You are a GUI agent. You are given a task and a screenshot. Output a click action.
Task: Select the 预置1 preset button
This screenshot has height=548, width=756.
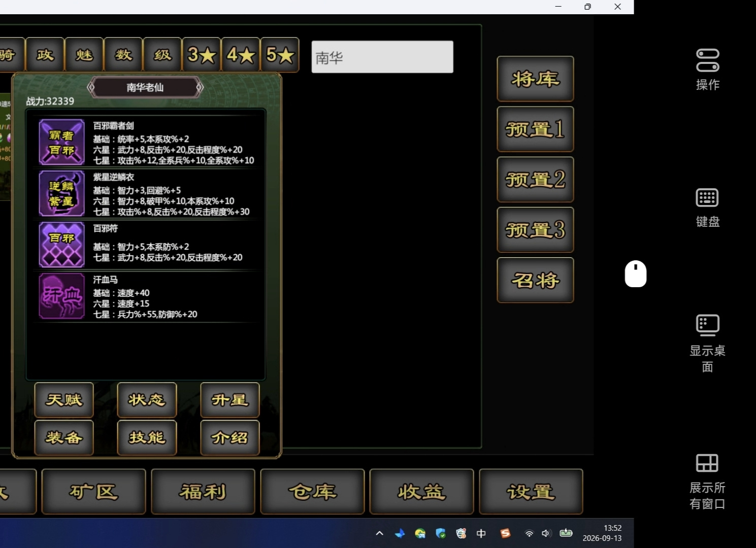click(535, 129)
